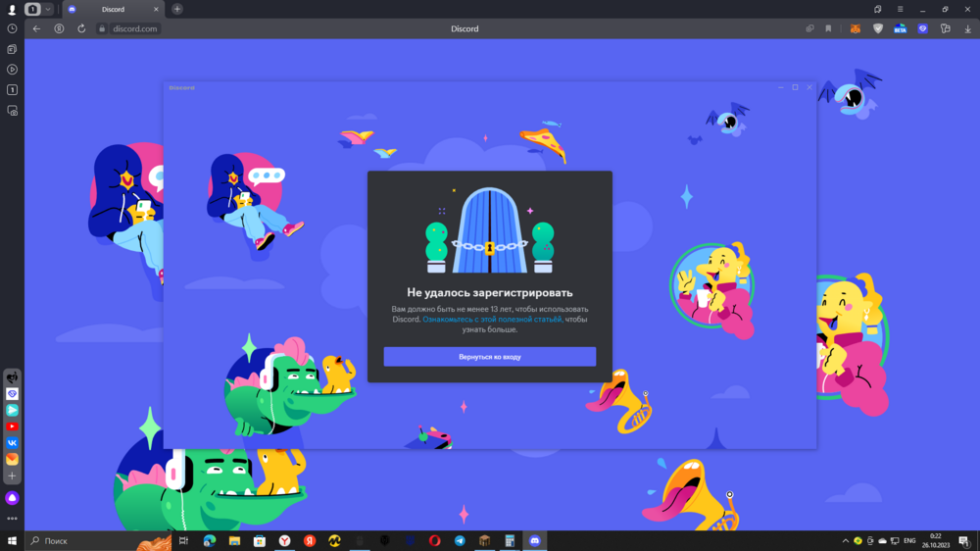
Task: Open the extensions puzzle icon
Action: click(945, 28)
